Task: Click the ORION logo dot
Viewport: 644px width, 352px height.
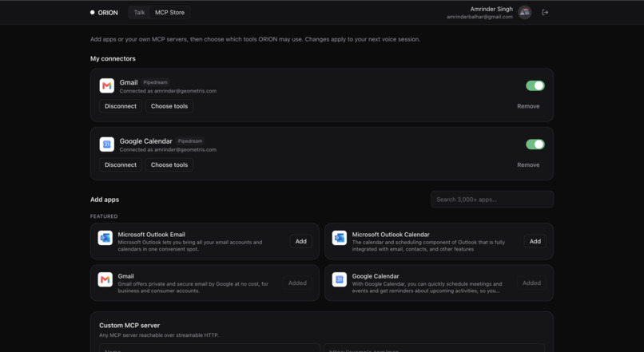Action: [x=93, y=12]
